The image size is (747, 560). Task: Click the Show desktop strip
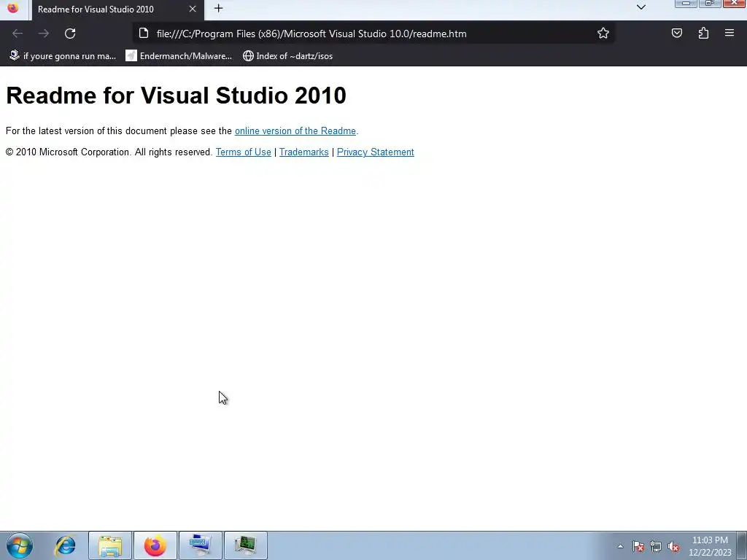742,545
